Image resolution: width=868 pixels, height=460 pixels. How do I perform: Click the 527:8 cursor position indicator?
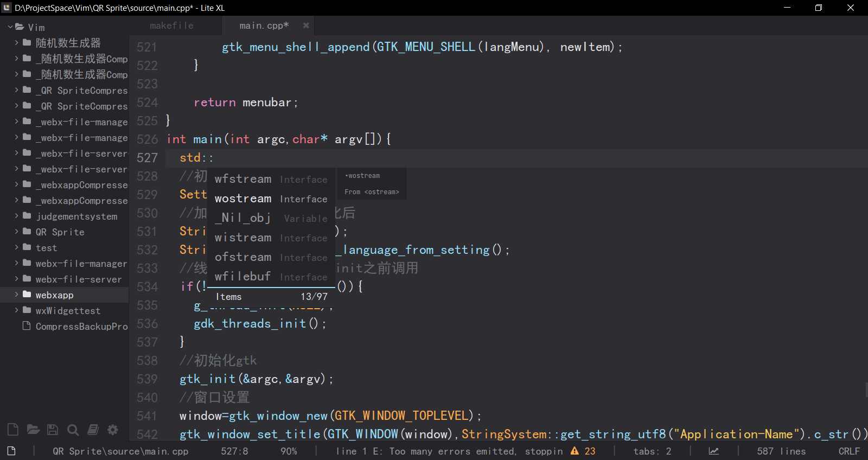tap(234, 451)
